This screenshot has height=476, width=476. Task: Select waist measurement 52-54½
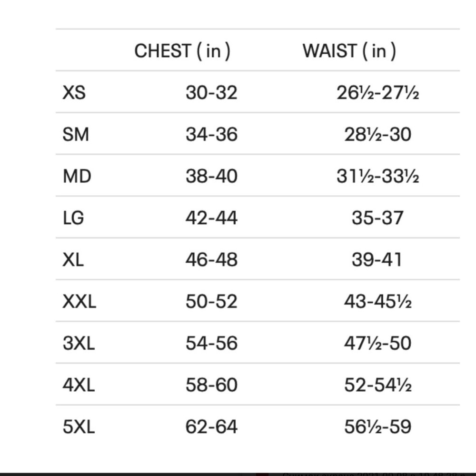(377, 385)
